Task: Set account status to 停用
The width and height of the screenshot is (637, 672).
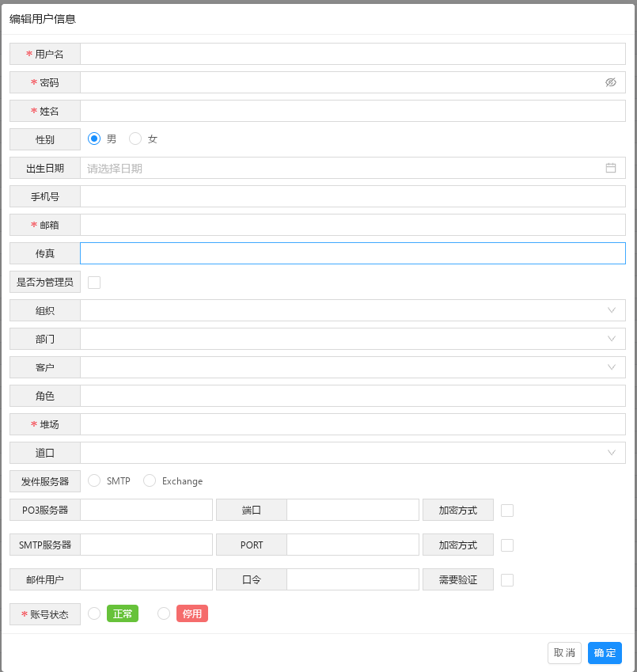Action: (x=164, y=613)
